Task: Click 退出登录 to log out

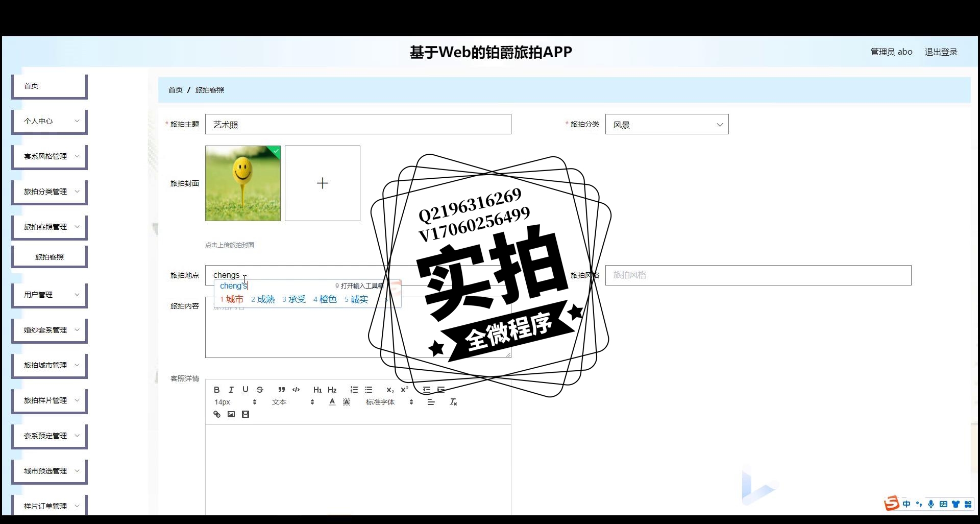Action: click(941, 52)
